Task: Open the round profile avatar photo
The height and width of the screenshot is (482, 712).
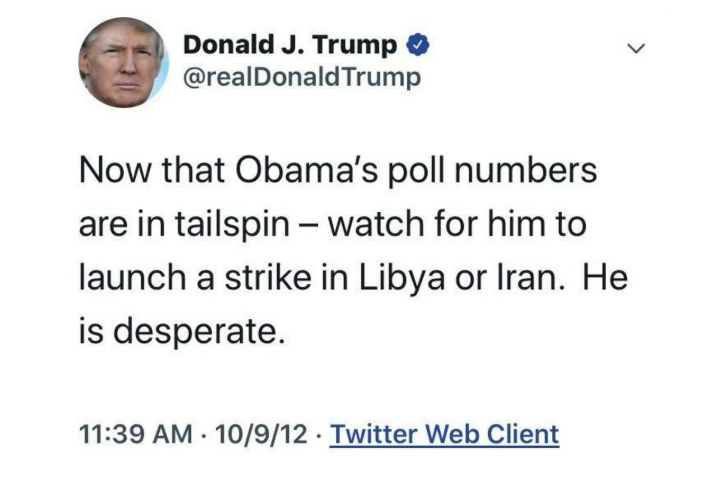Action: tap(123, 63)
